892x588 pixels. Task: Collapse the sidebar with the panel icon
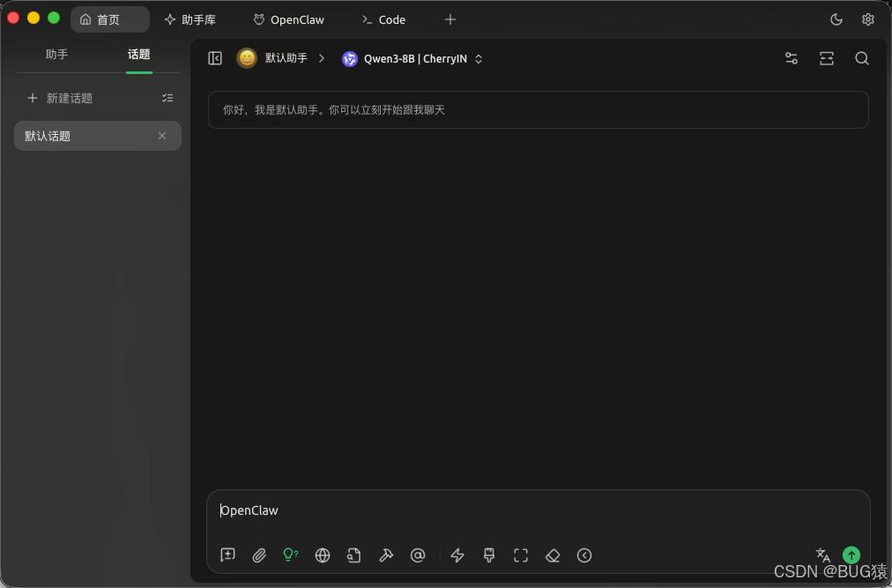214,58
